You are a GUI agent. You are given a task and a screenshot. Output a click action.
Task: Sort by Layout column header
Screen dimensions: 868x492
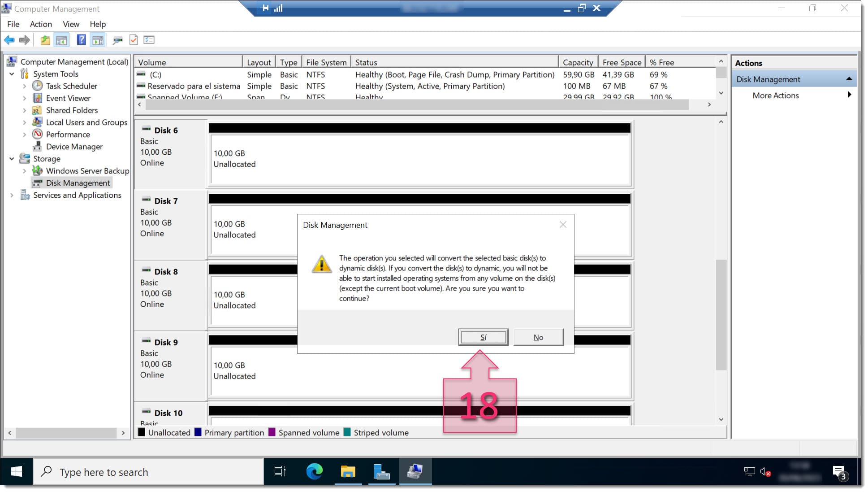pyautogui.click(x=259, y=62)
